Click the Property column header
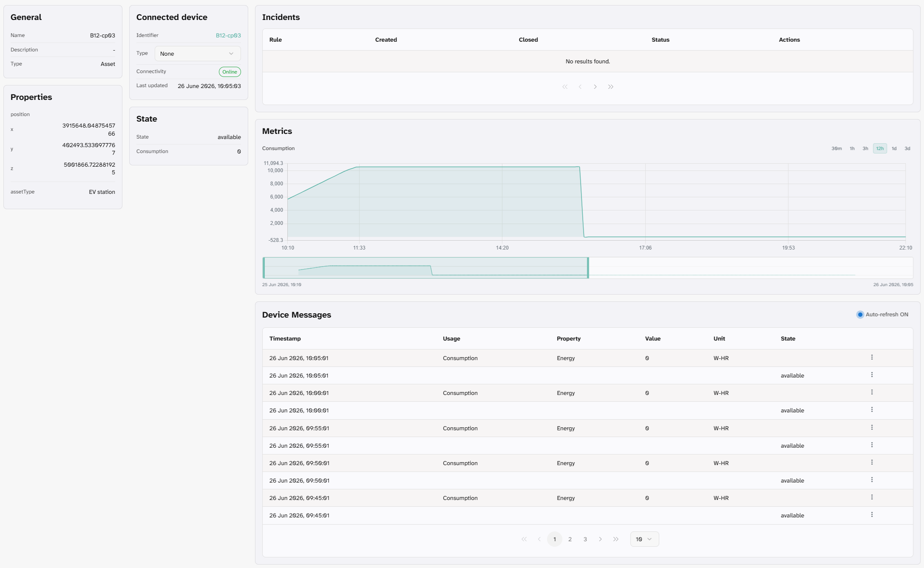Image resolution: width=924 pixels, height=568 pixels. [x=569, y=338]
